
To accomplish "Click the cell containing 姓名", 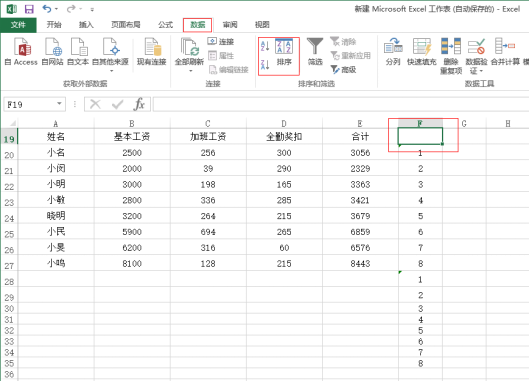I will point(56,136).
